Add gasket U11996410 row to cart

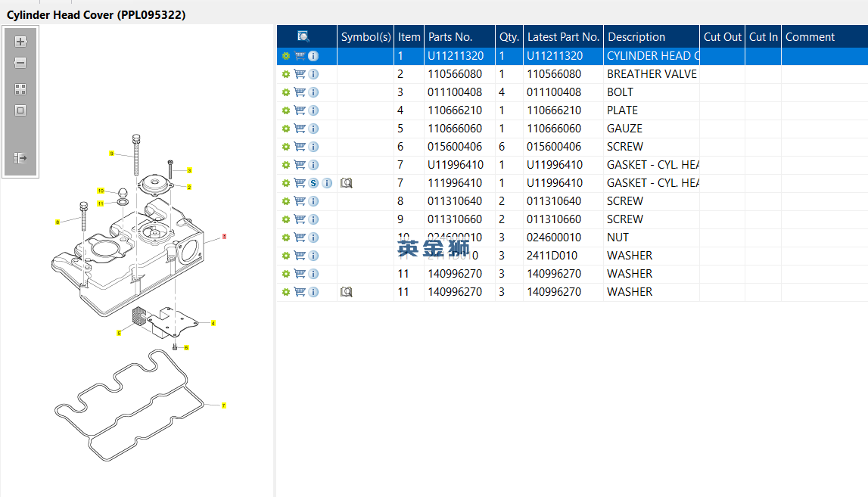coord(300,165)
